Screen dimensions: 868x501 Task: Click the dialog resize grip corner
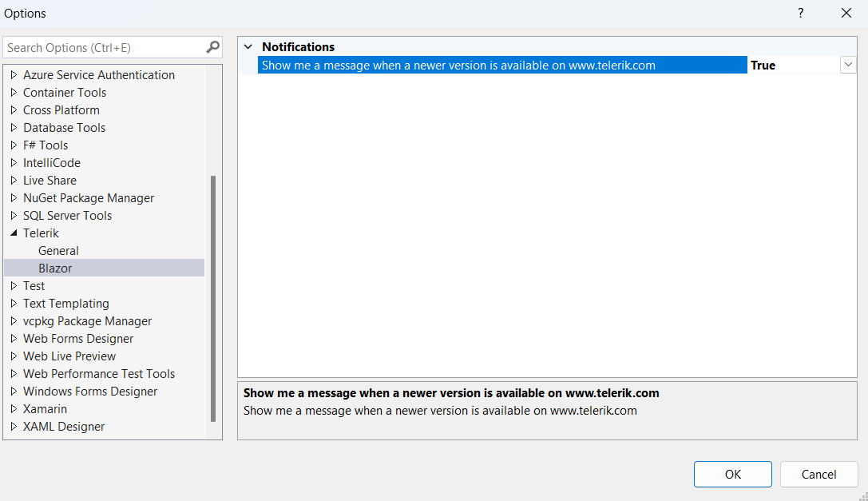[863, 496]
